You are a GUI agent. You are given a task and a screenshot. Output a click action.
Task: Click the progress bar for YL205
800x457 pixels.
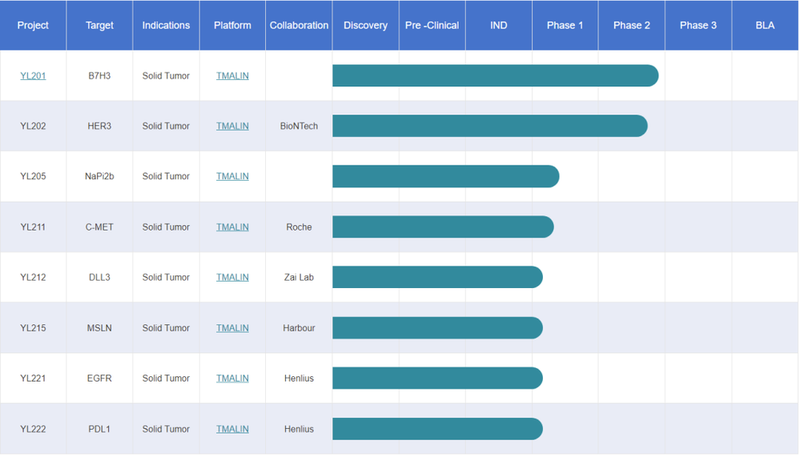tap(445, 176)
